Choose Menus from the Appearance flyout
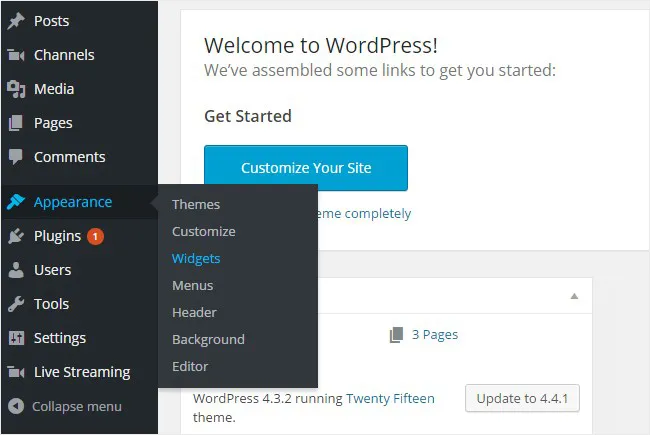 pos(194,285)
